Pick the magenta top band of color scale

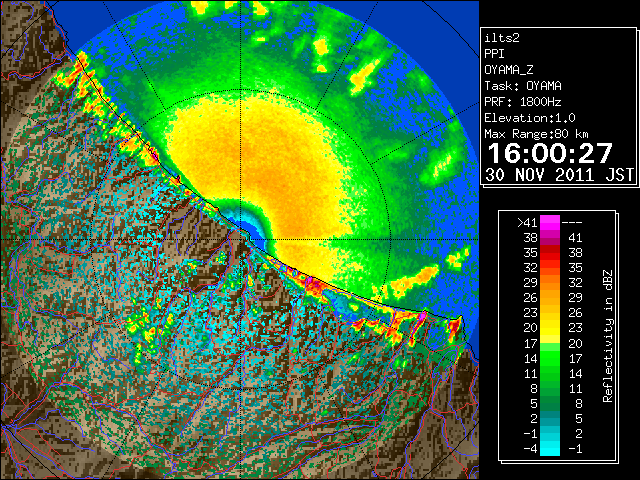pos(550,223)
